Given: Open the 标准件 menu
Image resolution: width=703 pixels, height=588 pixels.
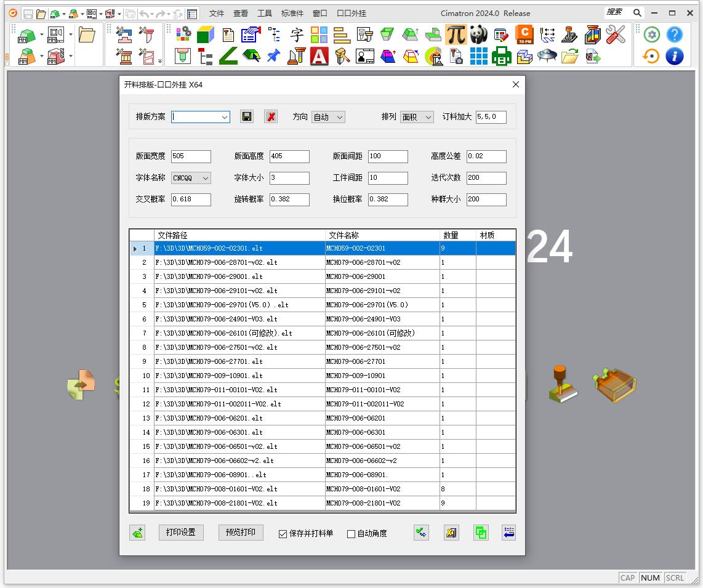Looking at the screenshot, I should [x=292, y=13].
